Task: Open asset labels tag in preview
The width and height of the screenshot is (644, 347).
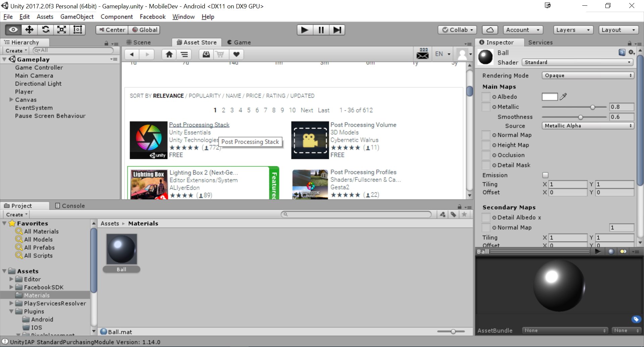Action: pos(636,319)
